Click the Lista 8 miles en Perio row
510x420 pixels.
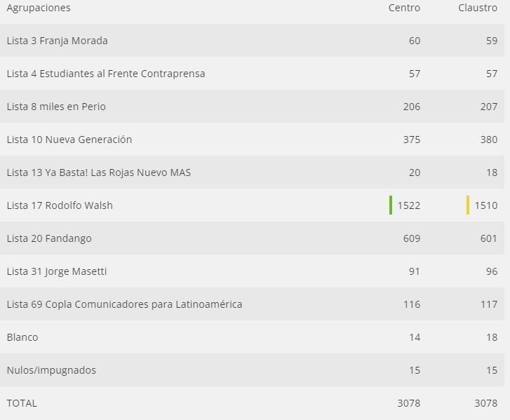(x=56, y=107)
